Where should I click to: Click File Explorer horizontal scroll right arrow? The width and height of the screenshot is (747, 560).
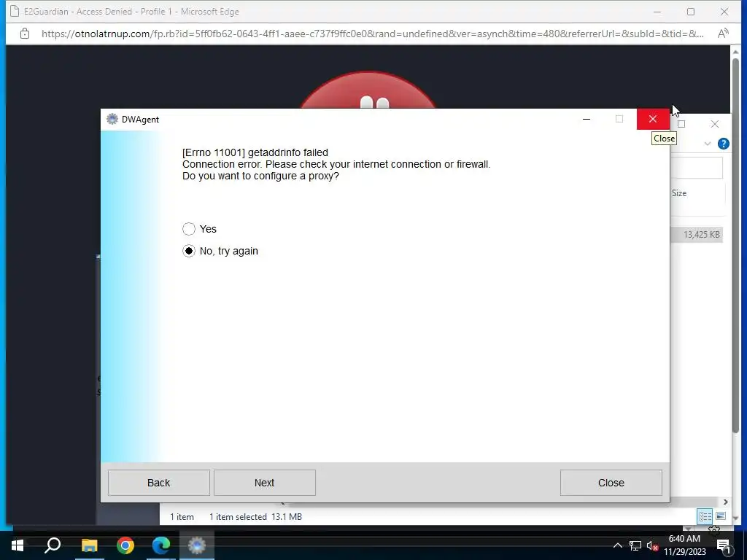[x=725, y=502]
